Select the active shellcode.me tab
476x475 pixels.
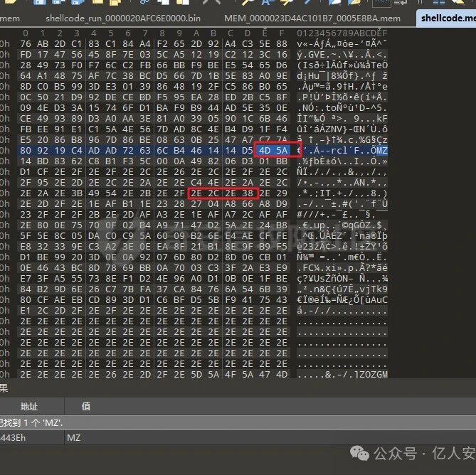click(x=448, y=18)
